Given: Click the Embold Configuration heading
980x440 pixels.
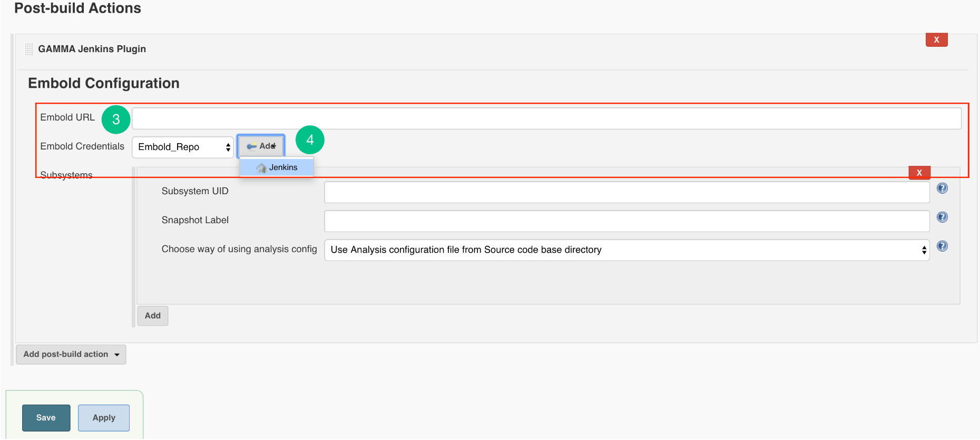Looking at the screenshot, I should tap(104, 83).
